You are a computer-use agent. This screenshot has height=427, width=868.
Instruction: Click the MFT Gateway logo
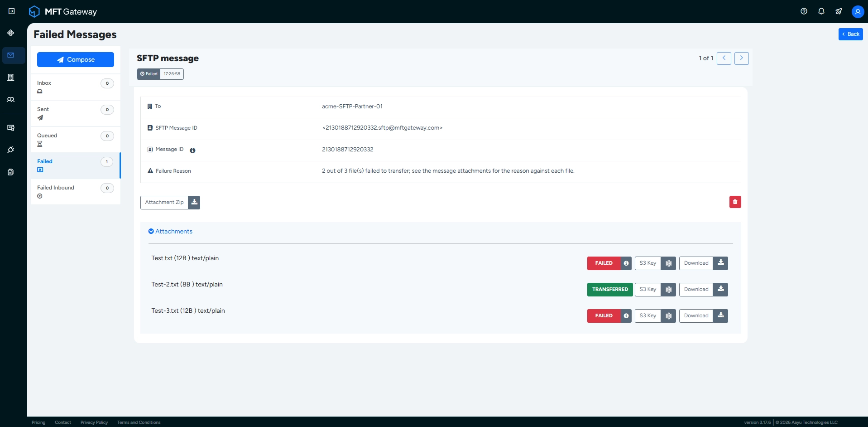point(63,11)
